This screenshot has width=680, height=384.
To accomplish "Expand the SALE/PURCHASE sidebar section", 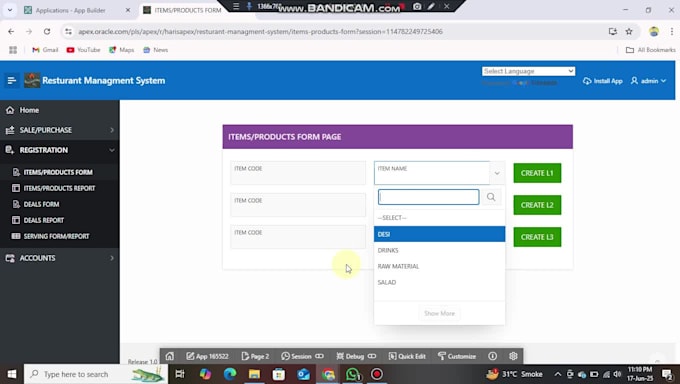I will tap(60, 130).
